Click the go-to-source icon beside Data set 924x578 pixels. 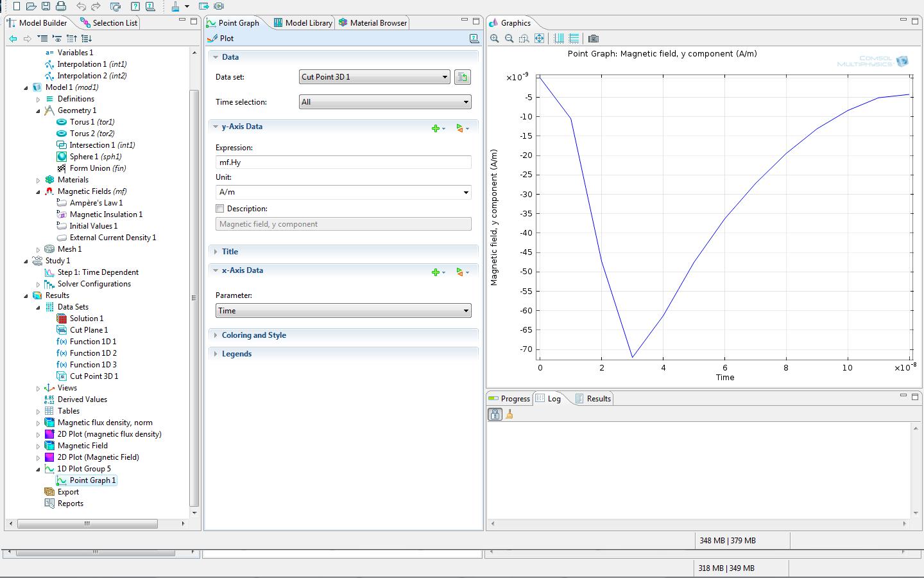(x=462, y=77)
